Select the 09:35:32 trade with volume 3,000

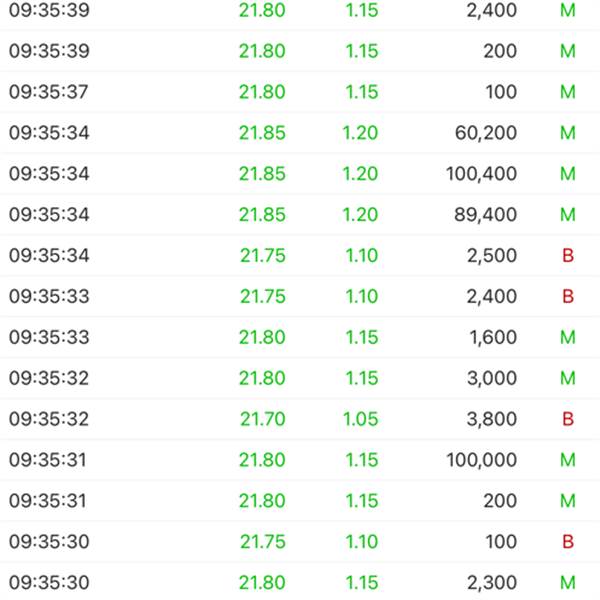click(300, 378)
